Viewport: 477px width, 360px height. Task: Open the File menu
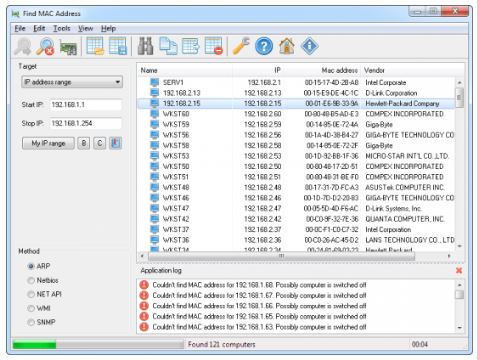click(20, 28)
